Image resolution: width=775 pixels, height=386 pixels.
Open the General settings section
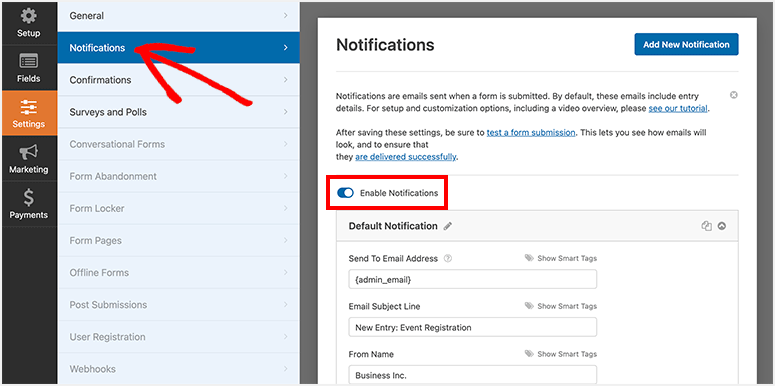click(x=178, y=16)
